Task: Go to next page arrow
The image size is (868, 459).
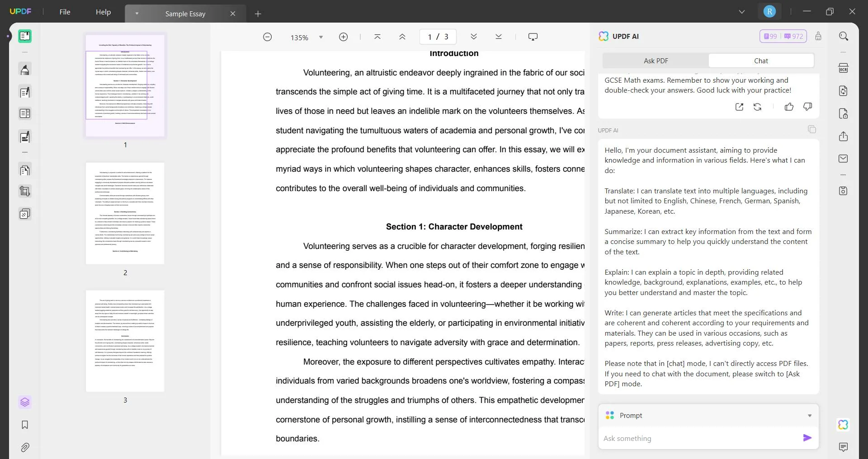Action: click(474, 37)
